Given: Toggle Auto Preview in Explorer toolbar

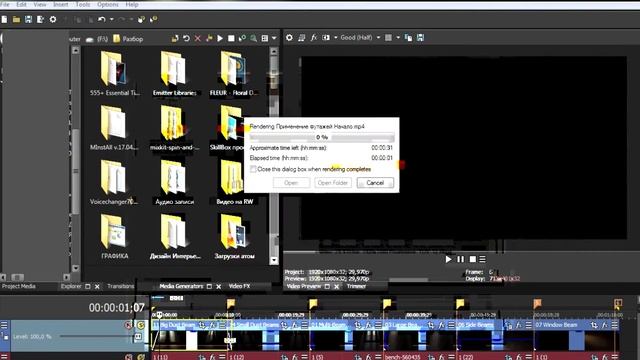Looking at the screenshot, I should [242, 38].
